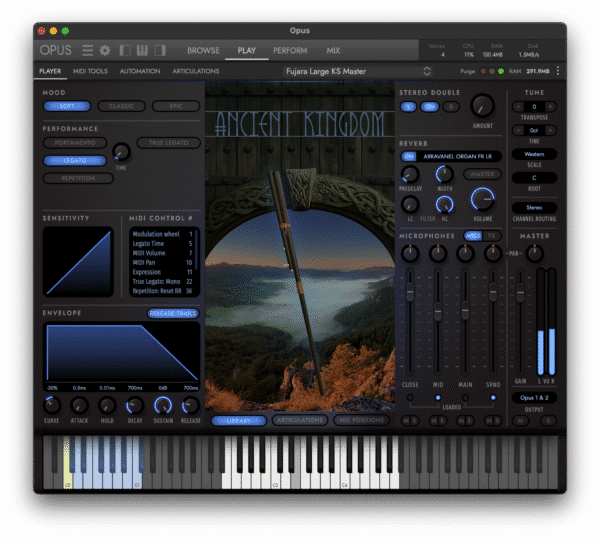Turn off the Reverb ON switch
Image resolution: width=600 pixels, height=538 pixels.
[409, 156]
